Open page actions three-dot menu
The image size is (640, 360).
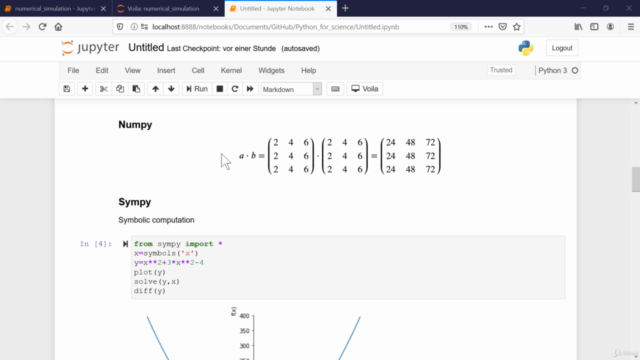click(489, 27)
